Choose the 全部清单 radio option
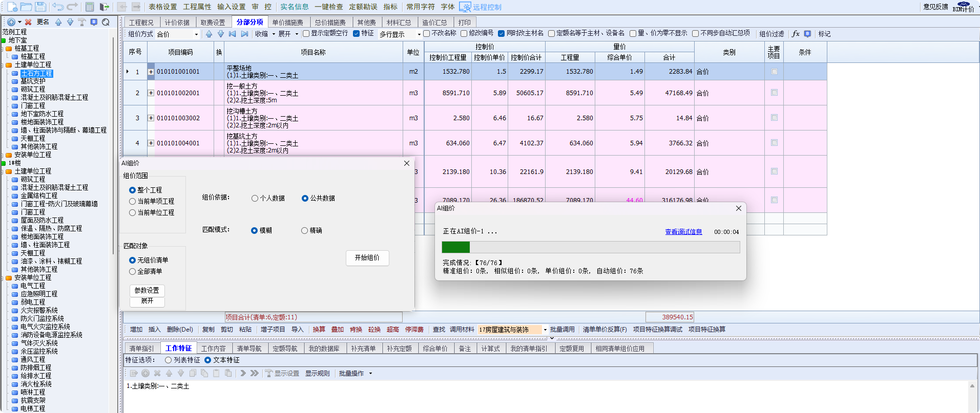The image size is (980, 413). (133, 272)
